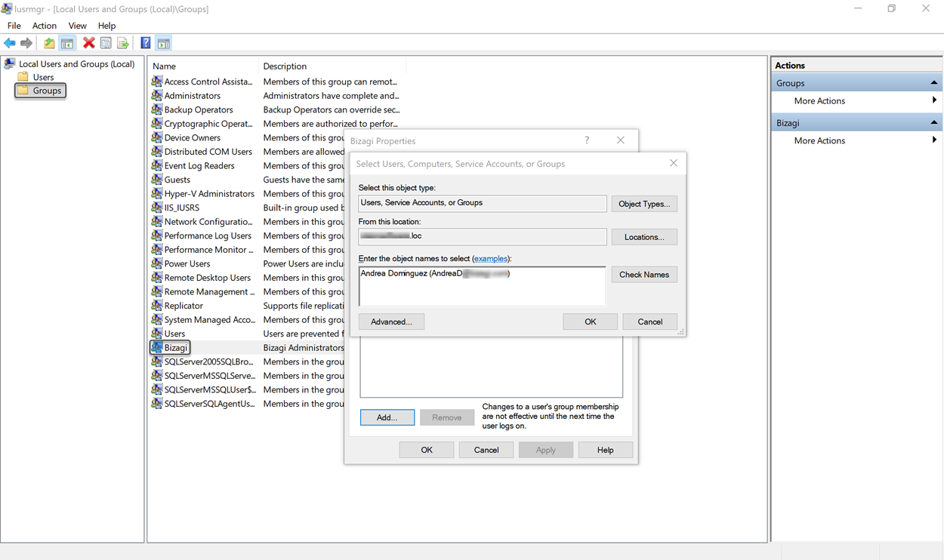Collapse the Bizagi section in Actions pane
The width and height of the screenshot is (944, 560).
(x=934, y=122)
